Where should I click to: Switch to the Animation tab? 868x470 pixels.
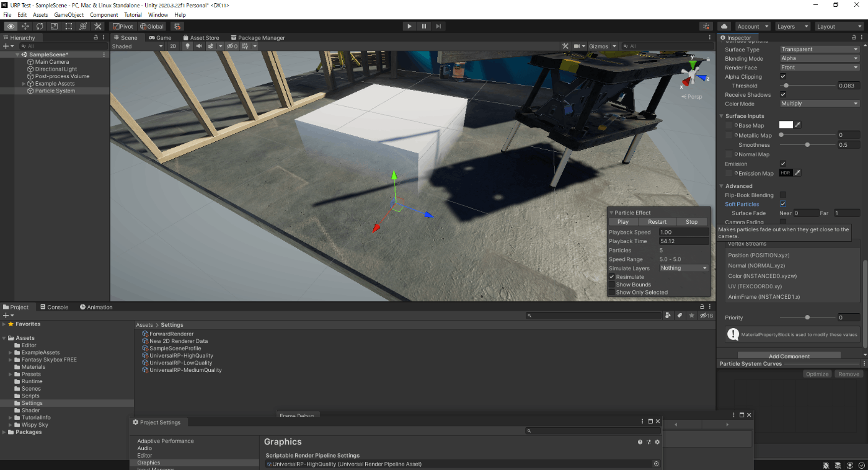click(x=96, y=307)
